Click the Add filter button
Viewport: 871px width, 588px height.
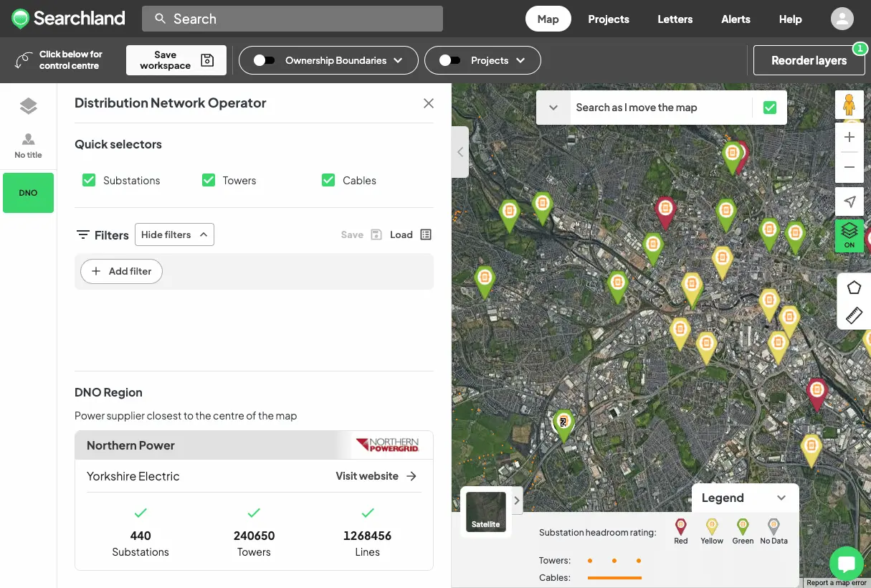tap(120, 271)
